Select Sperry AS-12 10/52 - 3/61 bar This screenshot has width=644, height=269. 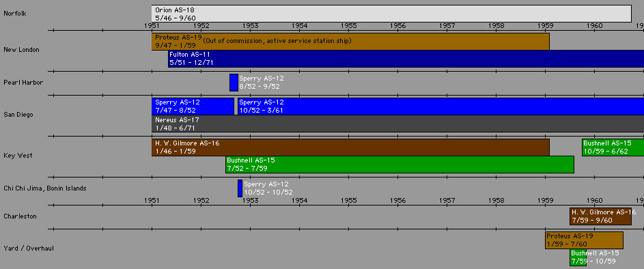pos(440,107)
